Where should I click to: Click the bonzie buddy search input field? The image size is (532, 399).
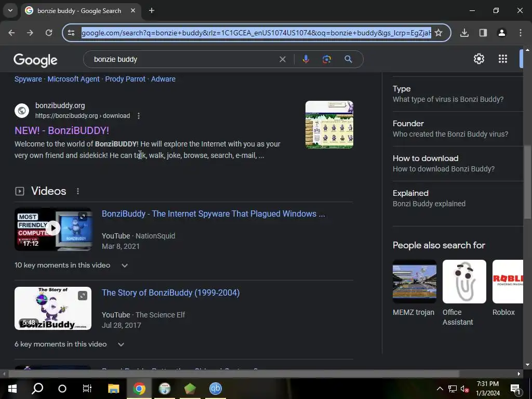point(183,59)
